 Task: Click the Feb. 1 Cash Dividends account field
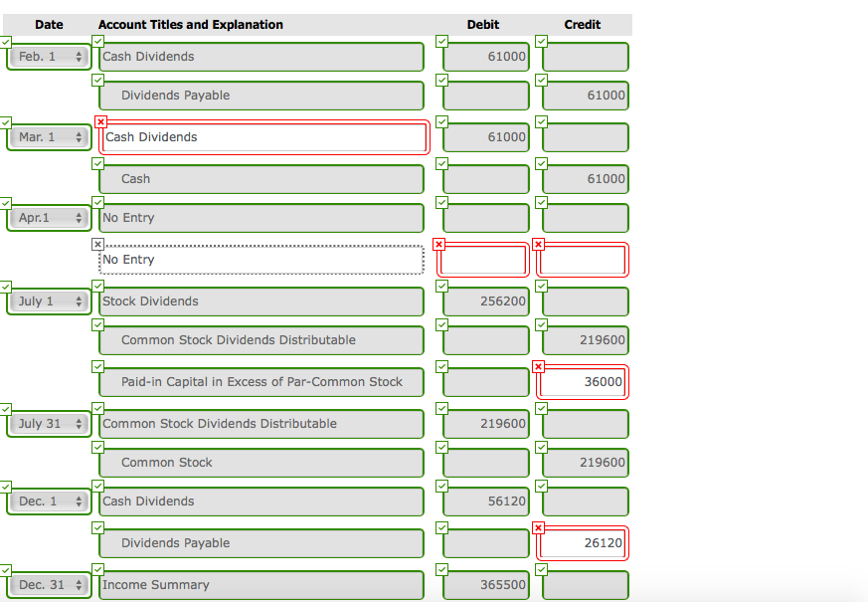pyautogui.click(x=261, y=57)
